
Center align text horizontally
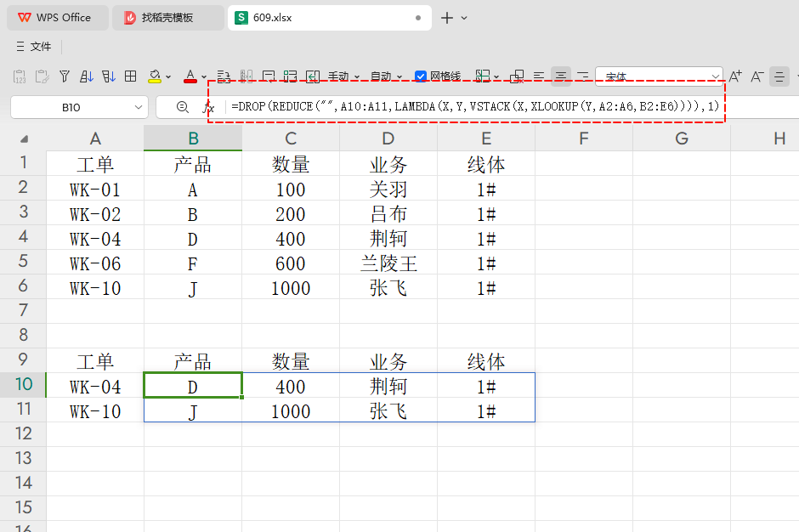[x=560, y=76]
